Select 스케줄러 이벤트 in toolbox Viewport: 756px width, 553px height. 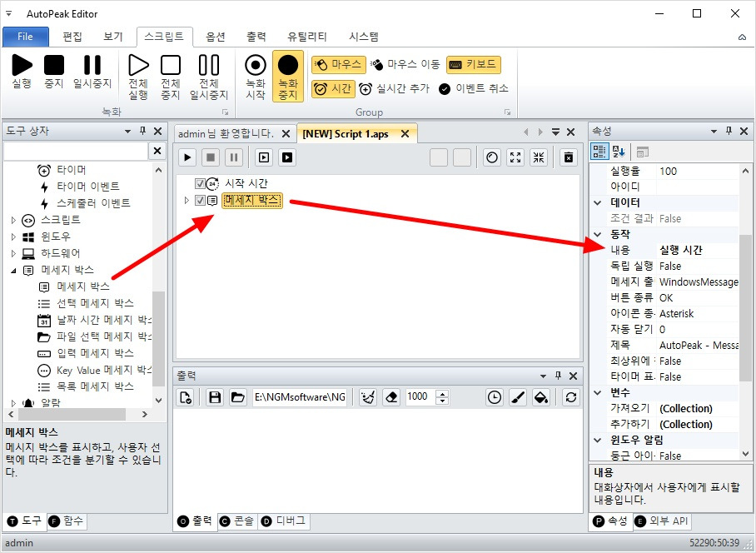click(93, 203)
